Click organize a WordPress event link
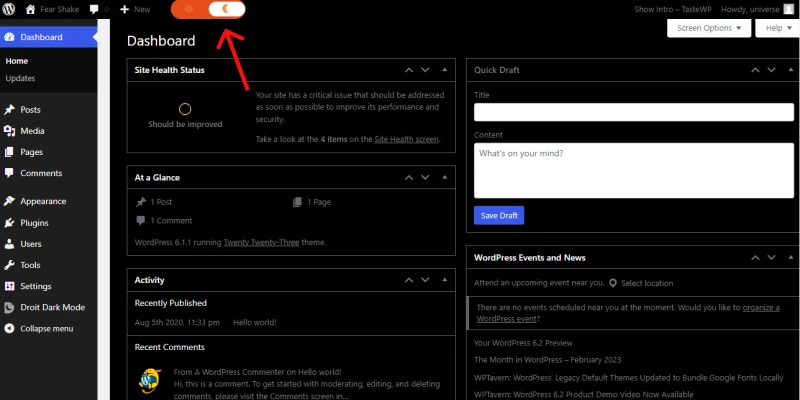The width and height of the screenshot is (800, 400). [x=628, y=313]
